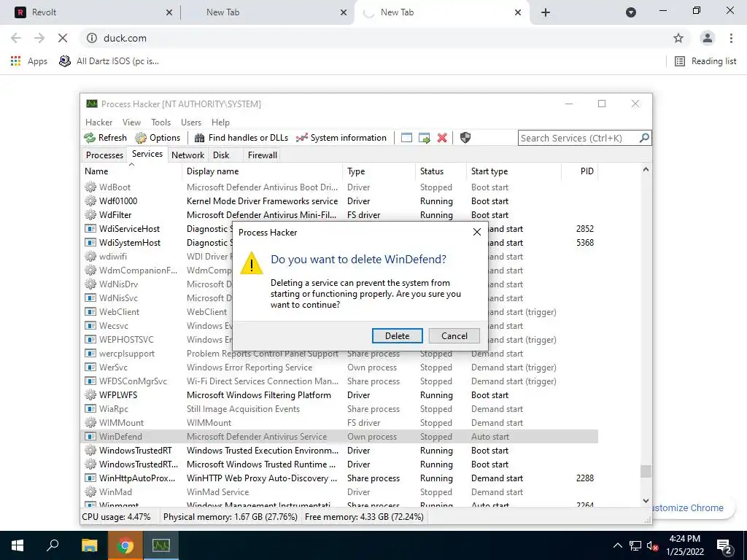Open the Apps bookmarks shortcut

29,61
